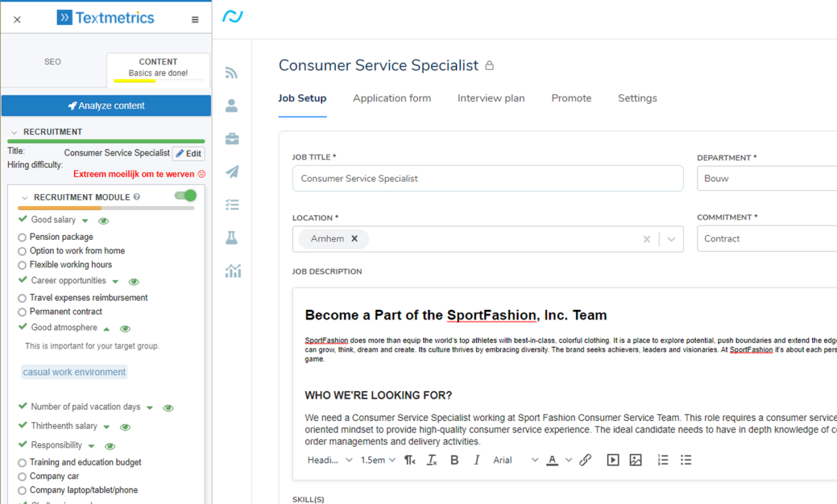The width and height of the screenshot is (837, 504).
Task: Open the RSS feed icon in sidebar
Action: [231, 73]
